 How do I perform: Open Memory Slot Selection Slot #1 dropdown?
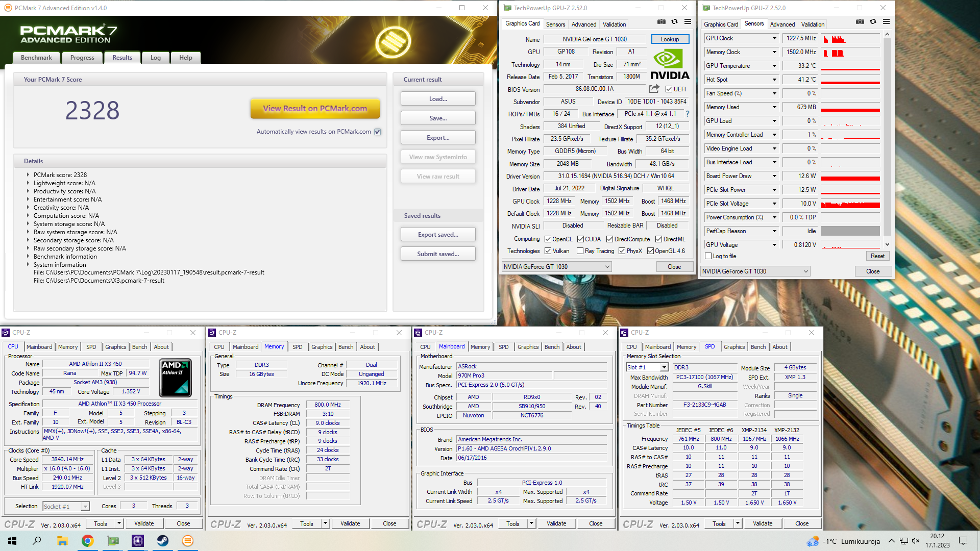point(647,367)
